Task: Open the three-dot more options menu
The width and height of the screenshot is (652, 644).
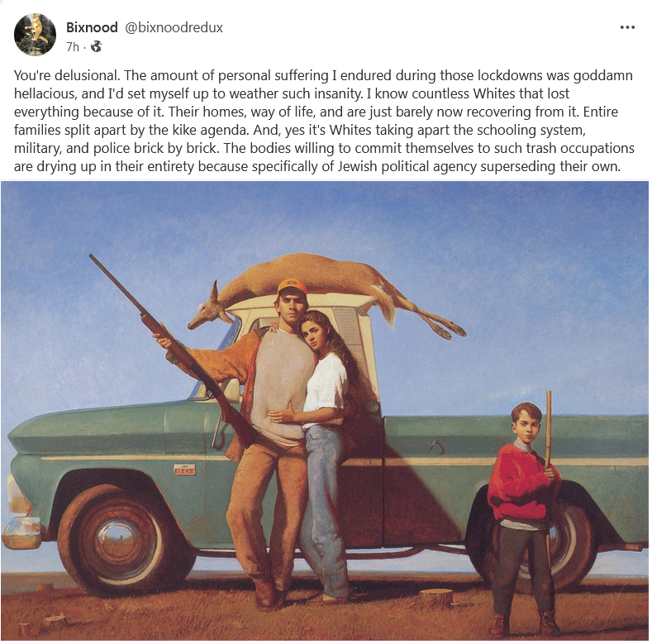Action: tap(626, 27)
